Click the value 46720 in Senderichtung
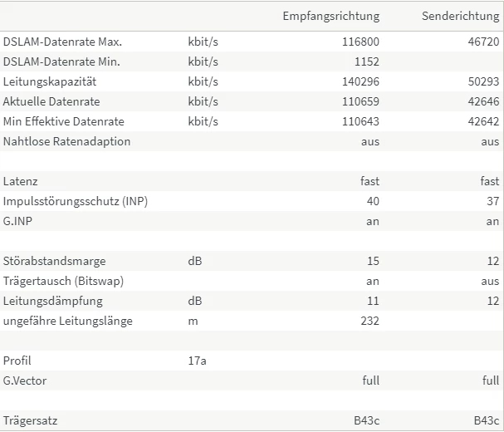Image resolution: width=504 pixels, height=432 pixels. 483,42
